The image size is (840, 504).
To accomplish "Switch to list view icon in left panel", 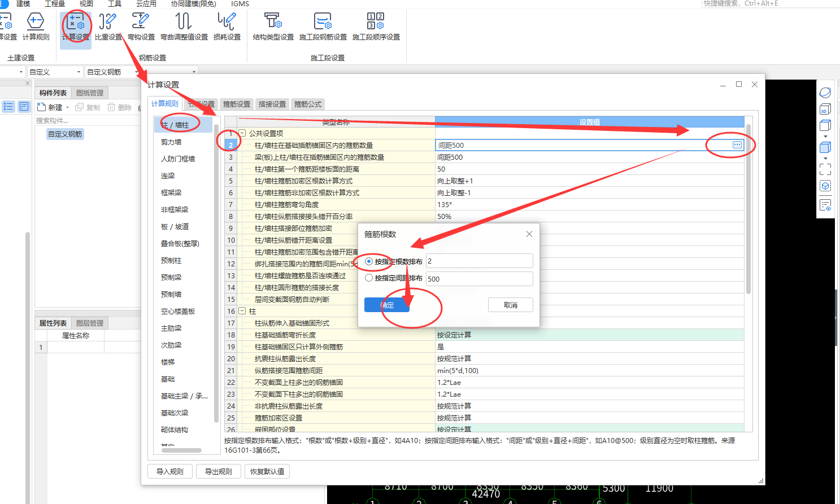I will coord(8,106).
